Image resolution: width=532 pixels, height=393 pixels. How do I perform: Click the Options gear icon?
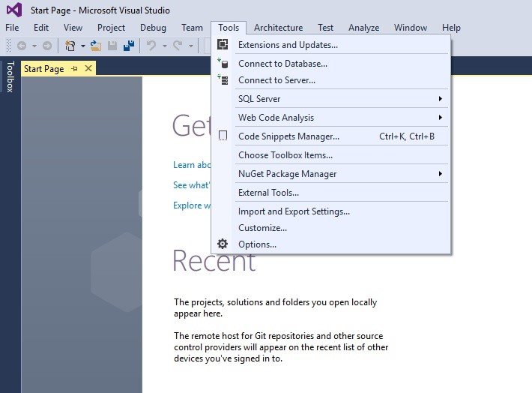[223, 244]
